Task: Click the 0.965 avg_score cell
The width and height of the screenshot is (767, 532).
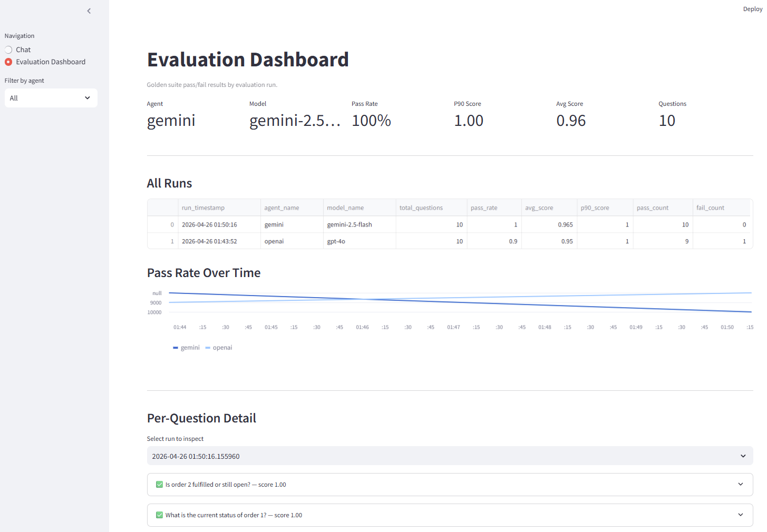Action: click(x=549, y=224)
